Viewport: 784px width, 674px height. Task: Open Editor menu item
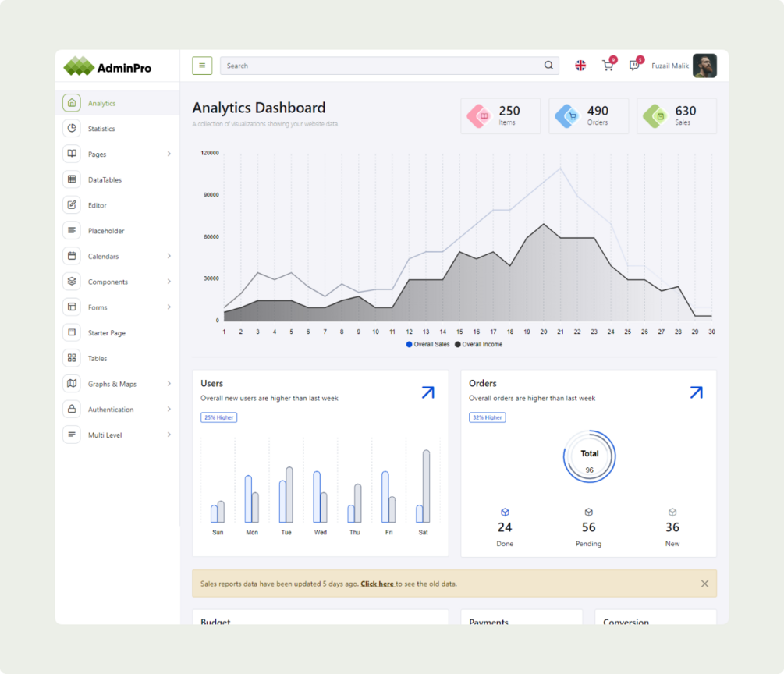(118, 204)
